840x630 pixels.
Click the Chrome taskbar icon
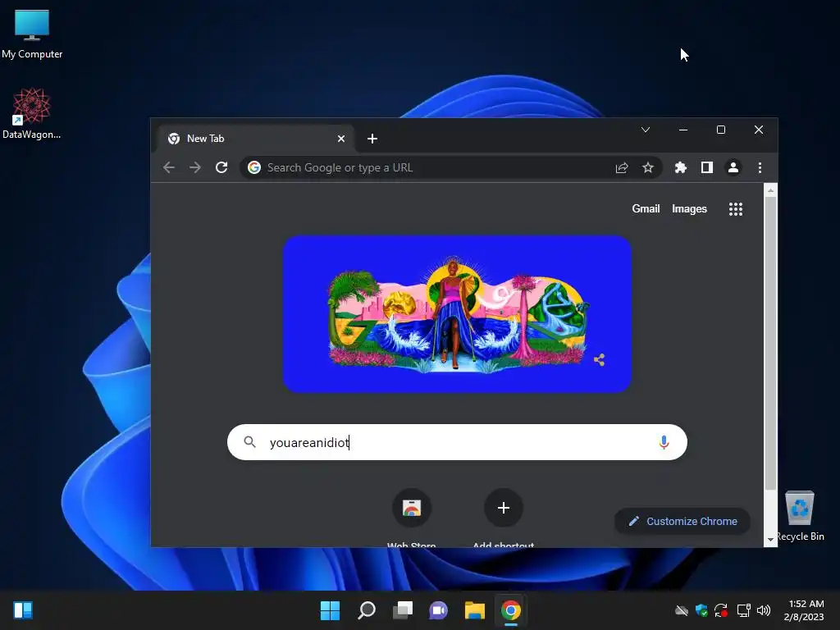510,610
